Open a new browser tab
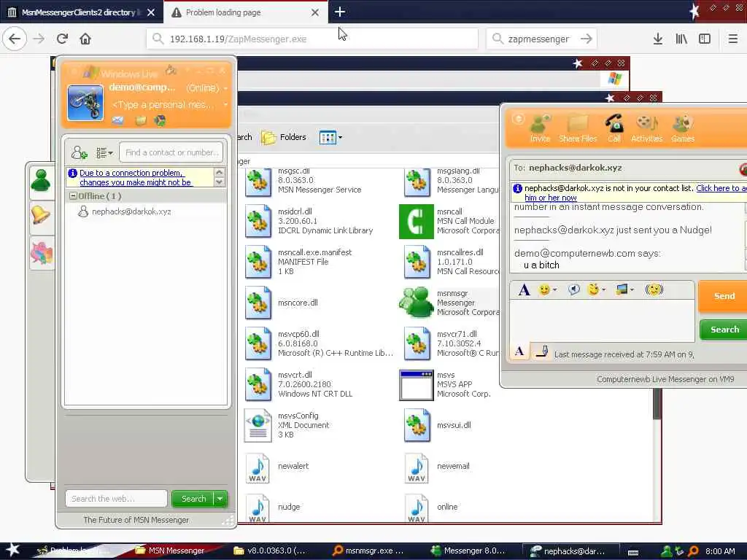Screen dimensions: 747x560 (x=340, y=12)
